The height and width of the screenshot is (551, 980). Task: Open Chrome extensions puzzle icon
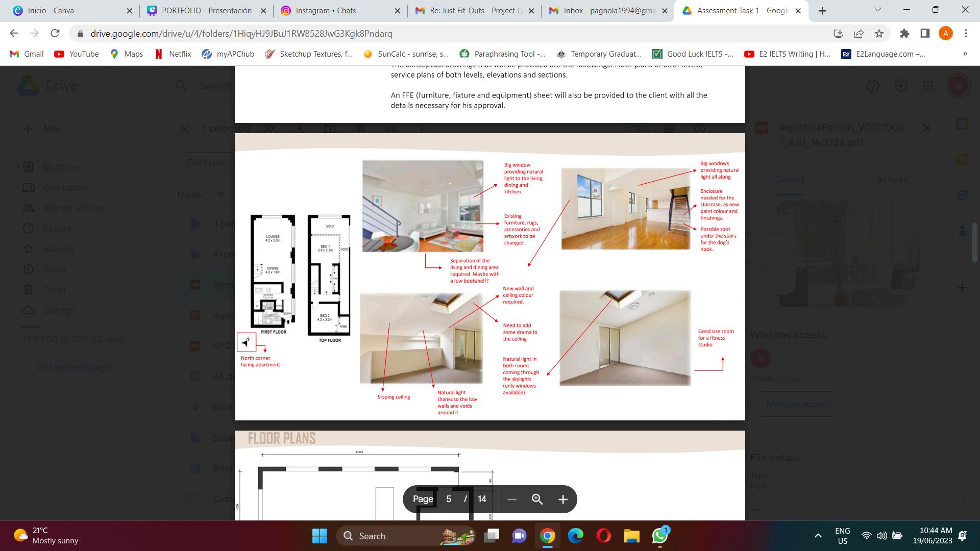point(904,34)
